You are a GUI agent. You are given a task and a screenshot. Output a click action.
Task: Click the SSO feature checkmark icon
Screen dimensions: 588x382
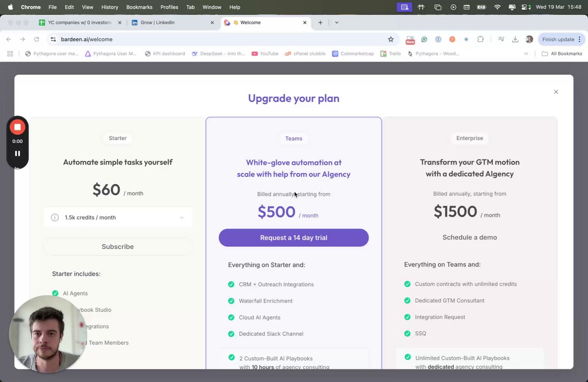pos(407,333)
